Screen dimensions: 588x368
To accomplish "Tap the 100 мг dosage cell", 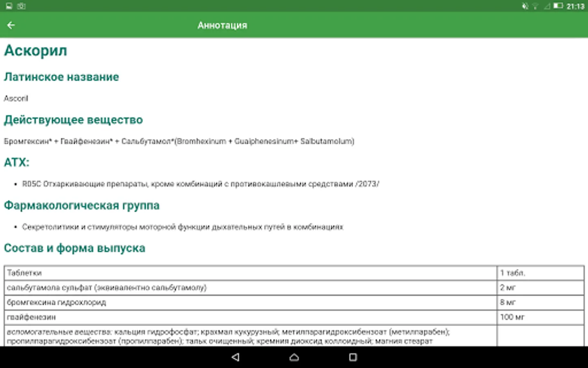I will 541,317.
